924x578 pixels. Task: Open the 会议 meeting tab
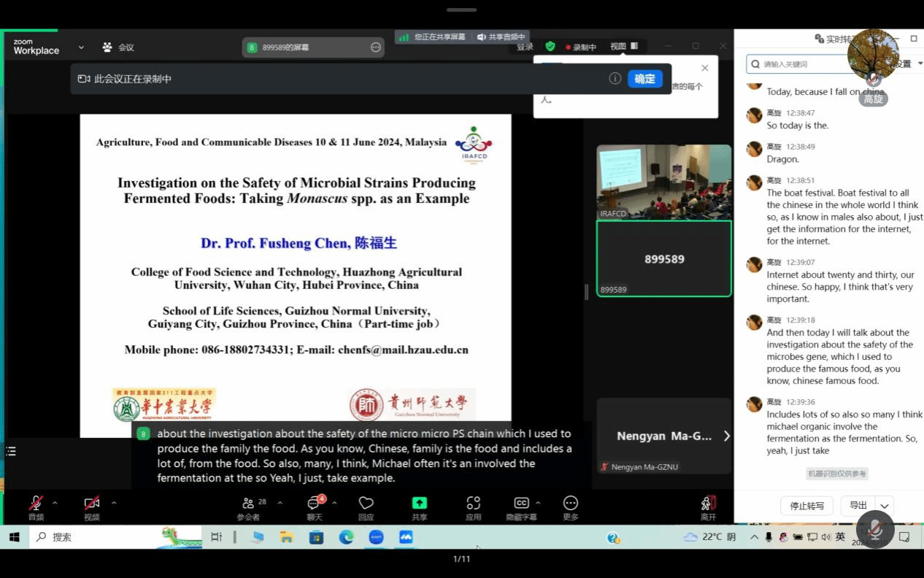(x=118, y=47)
